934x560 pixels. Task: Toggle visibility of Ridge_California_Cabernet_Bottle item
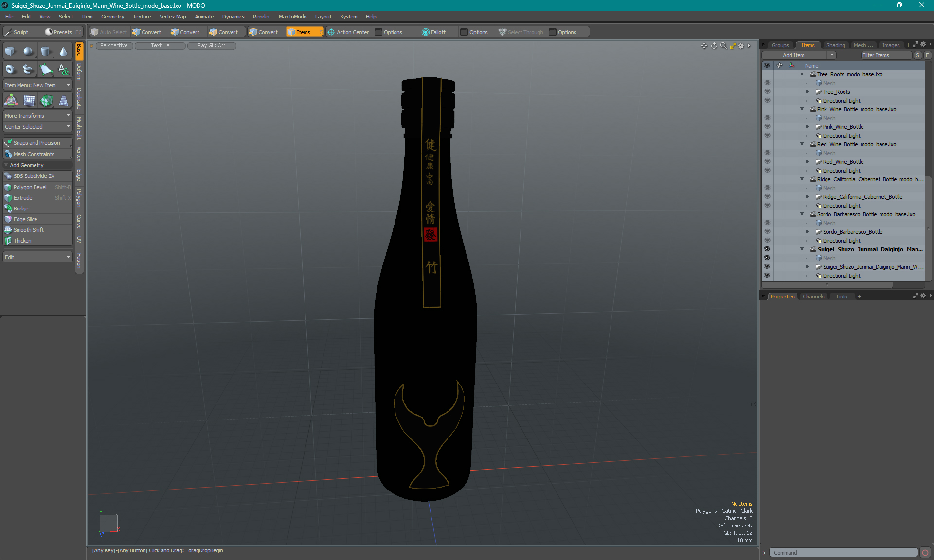767,197
